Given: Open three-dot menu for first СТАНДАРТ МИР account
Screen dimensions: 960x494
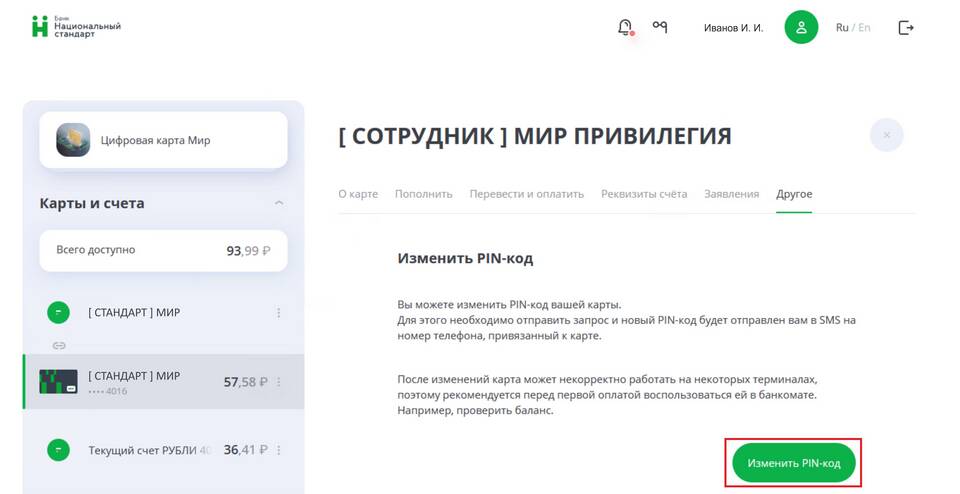Looking at the screenshot, I should 279,313.
